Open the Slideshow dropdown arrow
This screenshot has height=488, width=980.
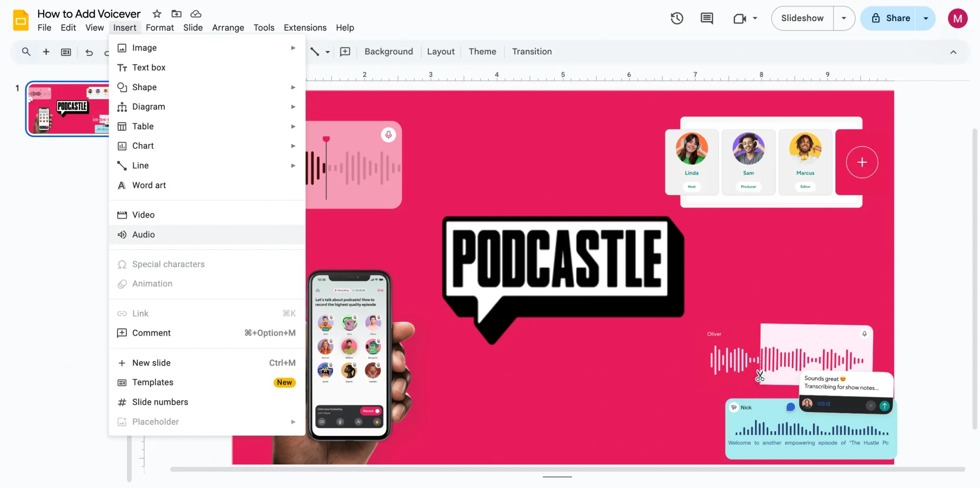point(844,18)
